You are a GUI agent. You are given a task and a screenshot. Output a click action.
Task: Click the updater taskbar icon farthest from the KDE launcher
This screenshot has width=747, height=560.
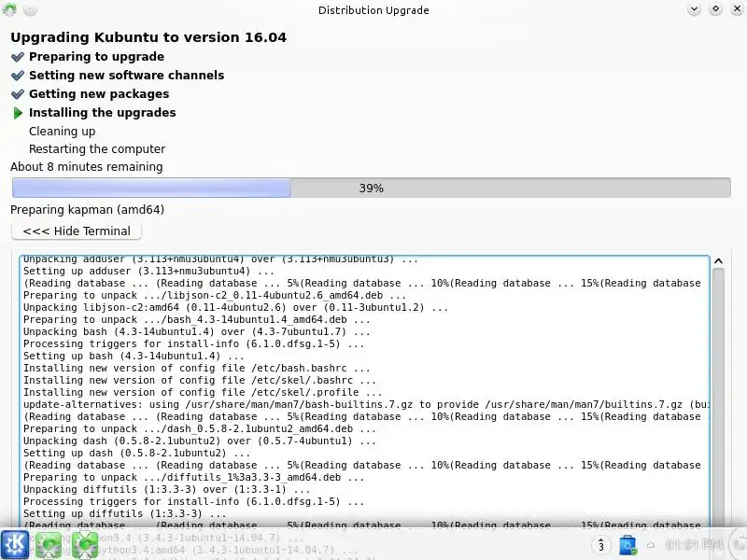(x=84, y=545)
